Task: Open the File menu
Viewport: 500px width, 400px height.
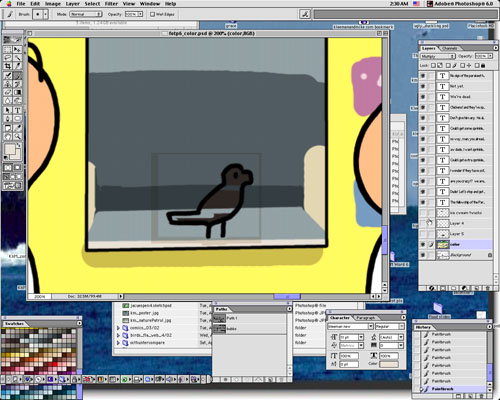Action: pos(21,4)
